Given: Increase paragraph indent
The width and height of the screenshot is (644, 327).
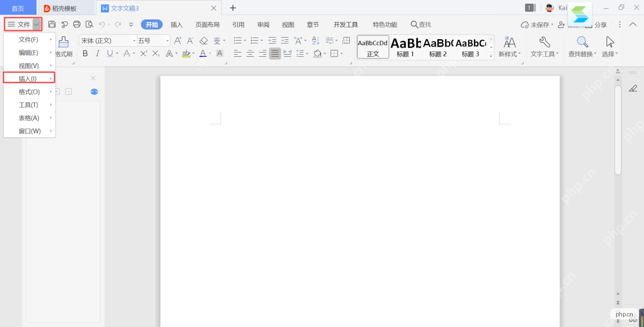Looking at the screenshot, I should (284, 40).
